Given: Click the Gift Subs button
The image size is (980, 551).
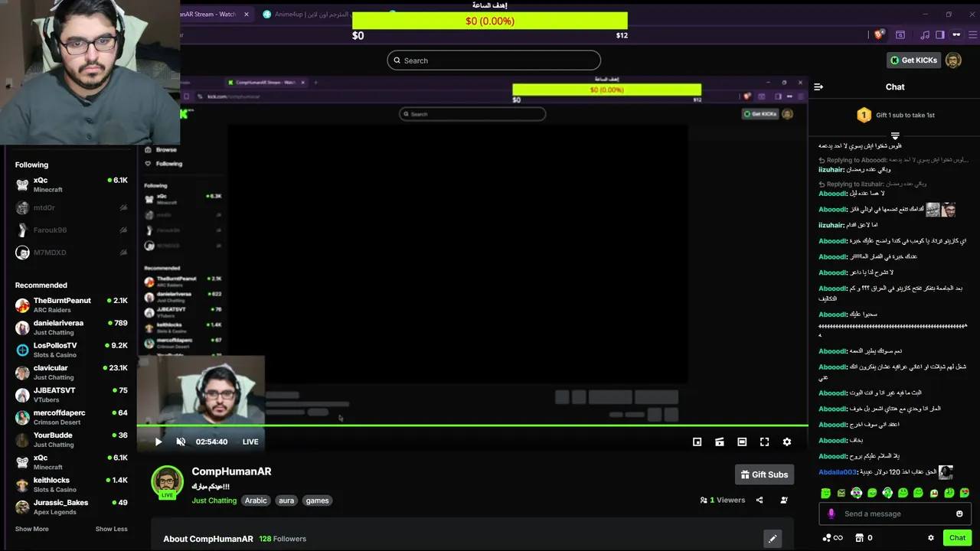Looking at the screenshot, I should [x=764, y=474].
